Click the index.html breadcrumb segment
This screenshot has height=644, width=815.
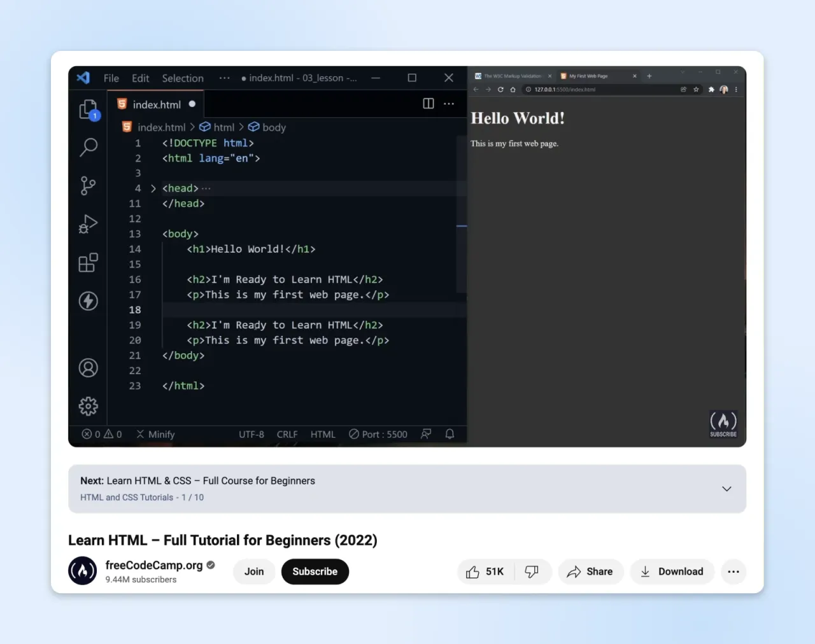[154, 127]
